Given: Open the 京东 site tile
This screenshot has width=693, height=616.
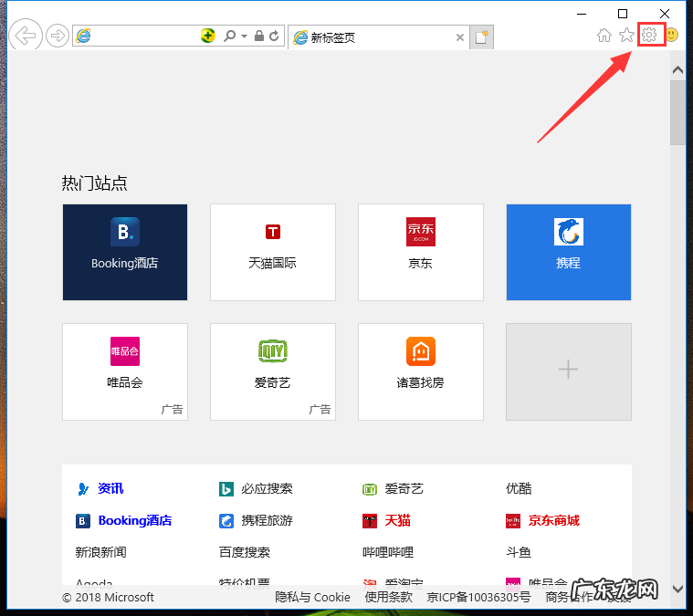Looking at the screenshot, I should coord(421,252).
